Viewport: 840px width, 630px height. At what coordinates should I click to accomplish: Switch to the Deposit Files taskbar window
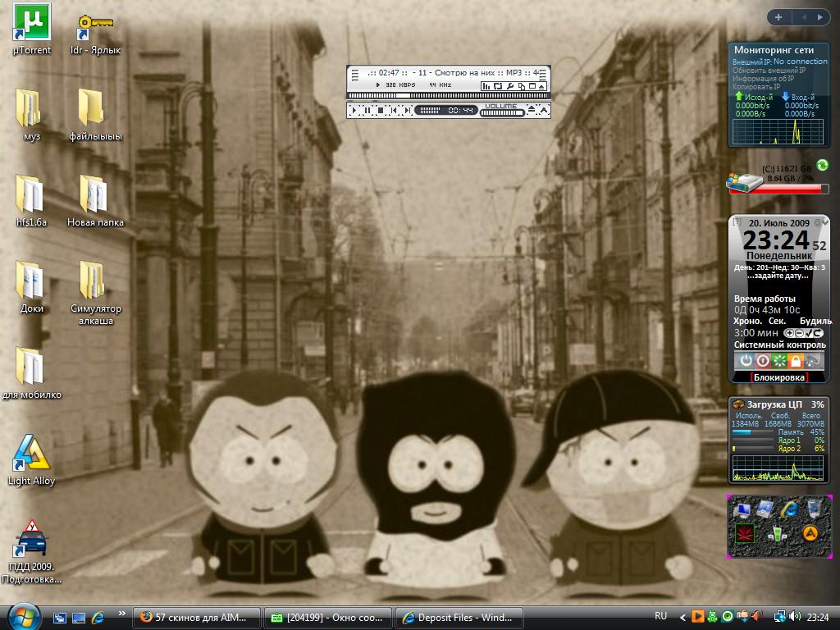point(459,618)
